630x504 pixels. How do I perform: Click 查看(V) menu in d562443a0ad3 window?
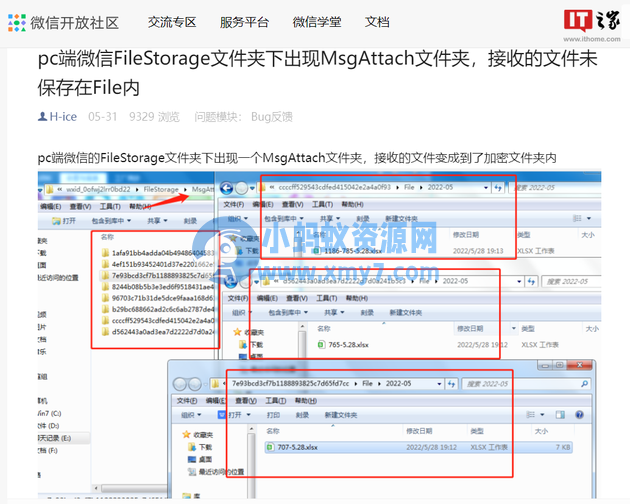(x=297, y=298)
